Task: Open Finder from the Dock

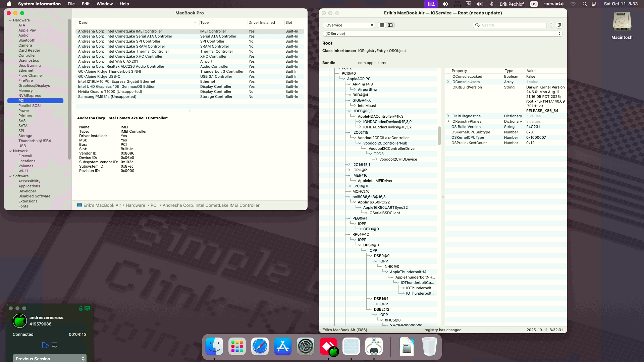Action: tap(214, 346)
